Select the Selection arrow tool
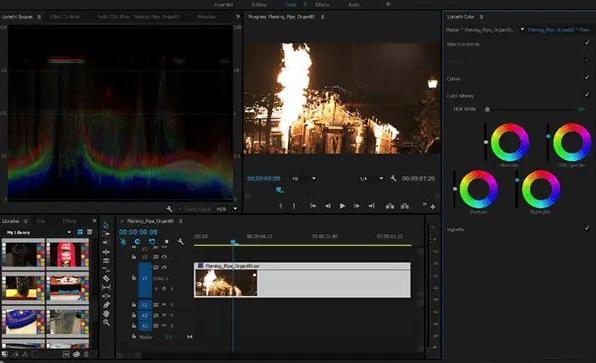 [106, 225]
